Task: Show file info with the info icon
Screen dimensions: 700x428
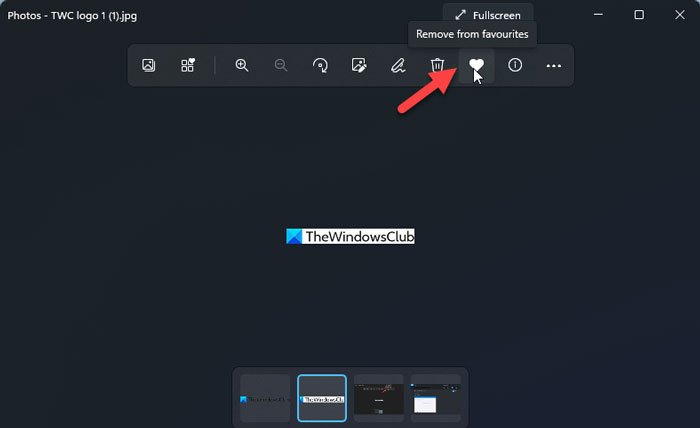Action: tap(515, 66)
